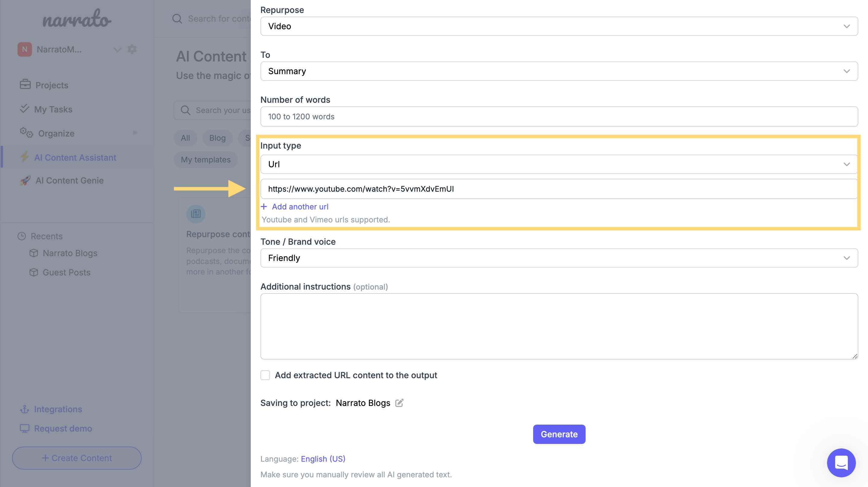Open the Input type dropdown showing Url
Viewport: 868px width, 487px height.
559,164
